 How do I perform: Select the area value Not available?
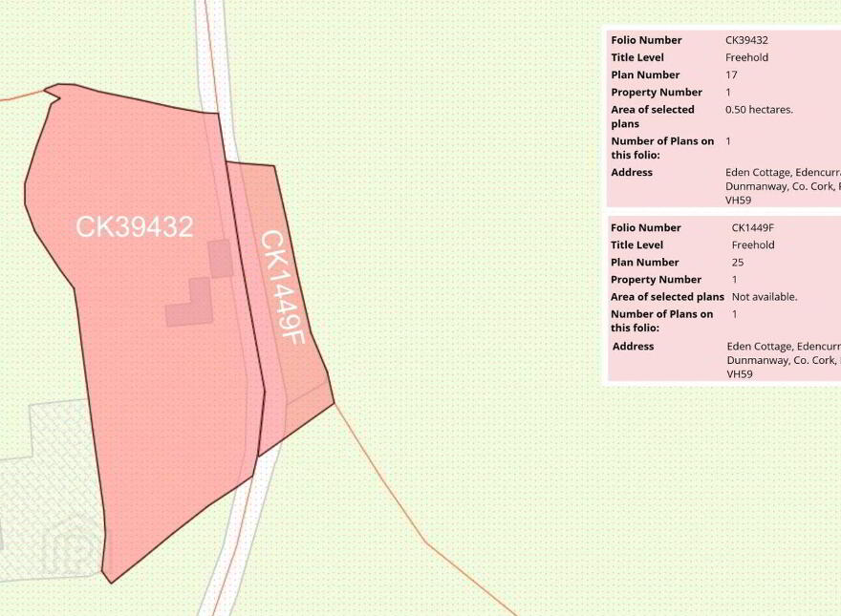pos(765,297)
